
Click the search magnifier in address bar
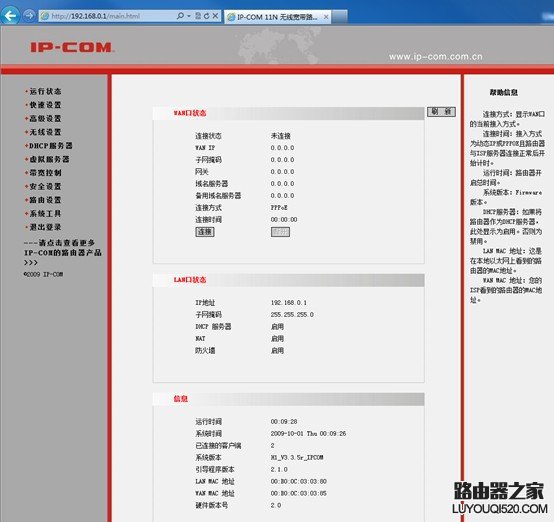[x=180, y=16]
